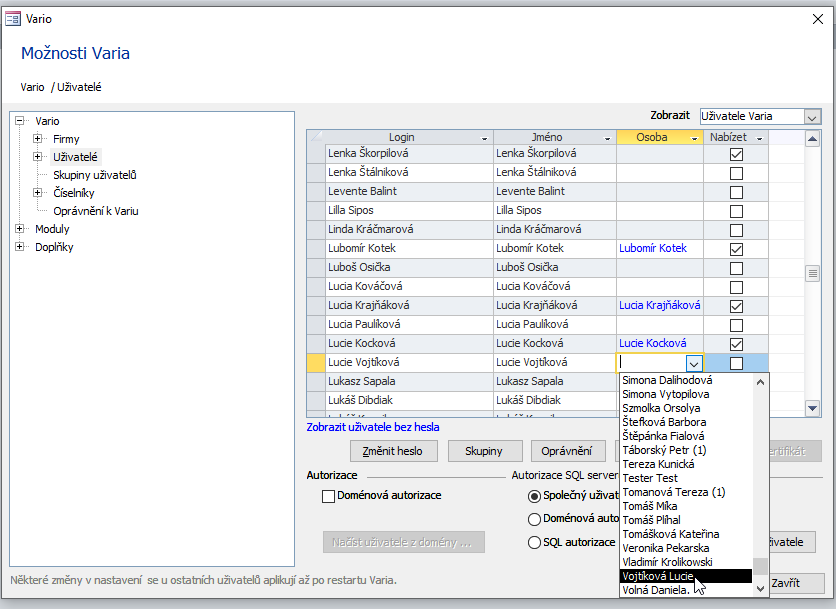836x609 pixels.
Task: Click the Jméno cell Lukáš Dibdiak
Action: tap(555, 400)
